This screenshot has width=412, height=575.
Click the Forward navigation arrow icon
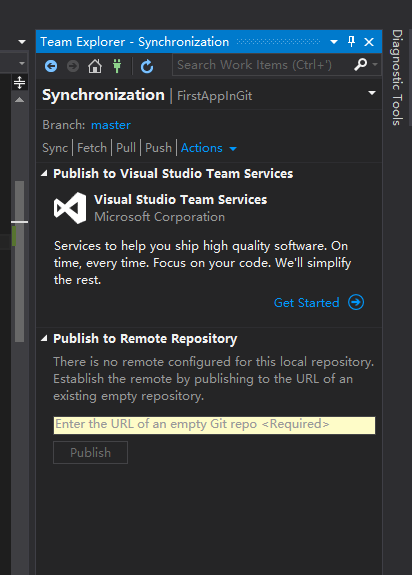pyautogui.click(x=73, y=66)
